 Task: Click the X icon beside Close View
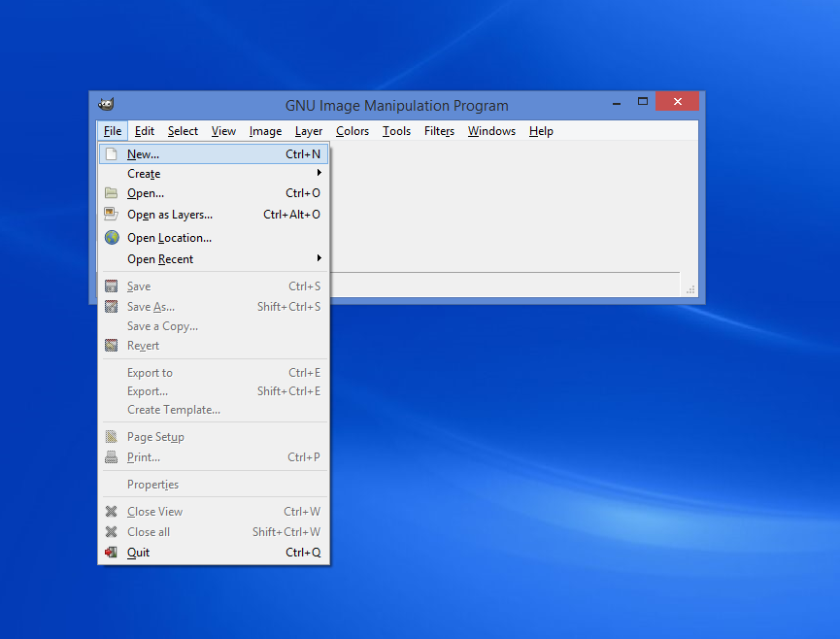pos(111,512)
